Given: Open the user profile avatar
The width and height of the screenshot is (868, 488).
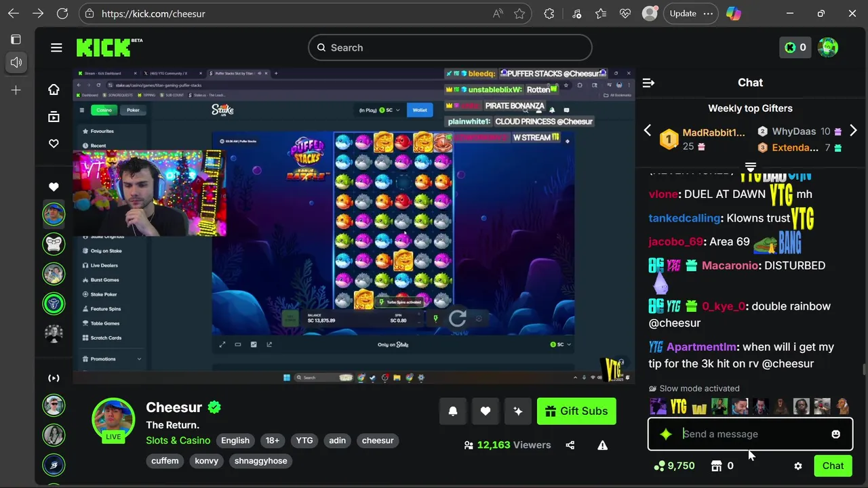Looking at the screenshot, I should tap(828, 47).
